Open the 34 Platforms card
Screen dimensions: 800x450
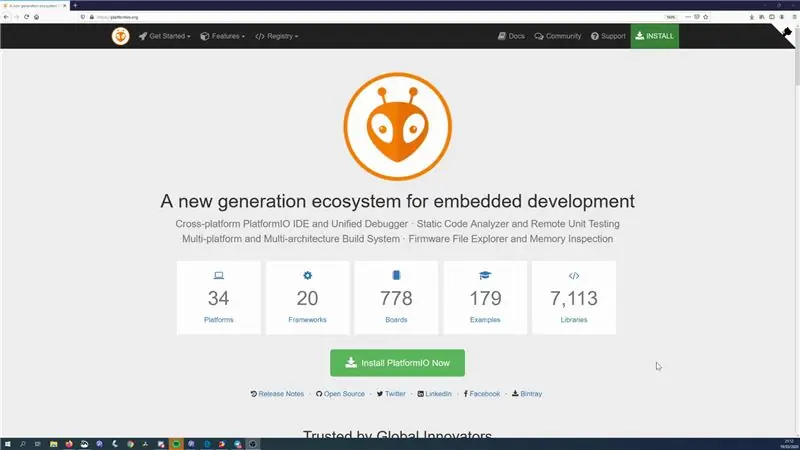click(218, 298)
